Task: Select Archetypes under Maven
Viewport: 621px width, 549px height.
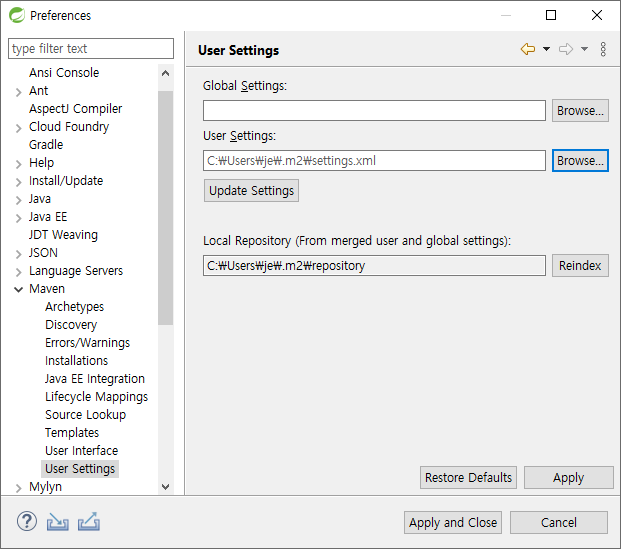Action: (x=74, y=307)
